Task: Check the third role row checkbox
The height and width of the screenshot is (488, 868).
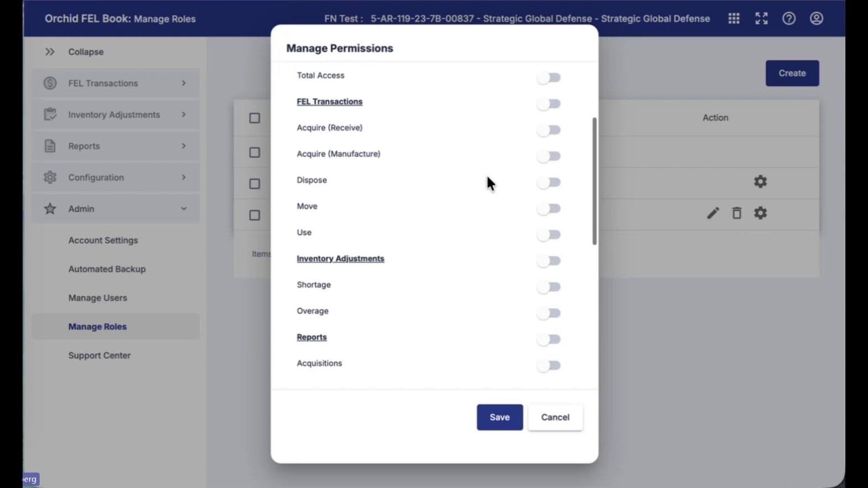Action: pos(255,215)
